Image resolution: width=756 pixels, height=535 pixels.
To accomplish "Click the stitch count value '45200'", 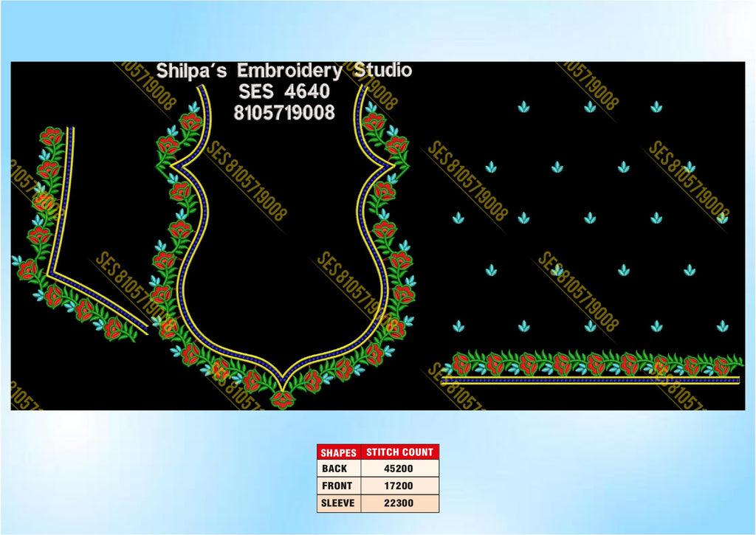I will (399, 469).
